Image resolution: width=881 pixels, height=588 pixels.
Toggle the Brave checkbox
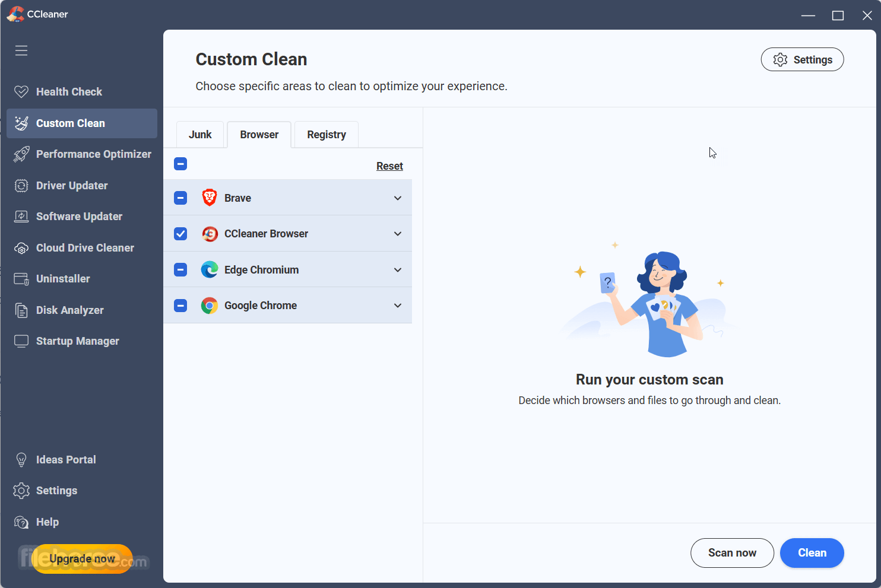pos(180,198)
